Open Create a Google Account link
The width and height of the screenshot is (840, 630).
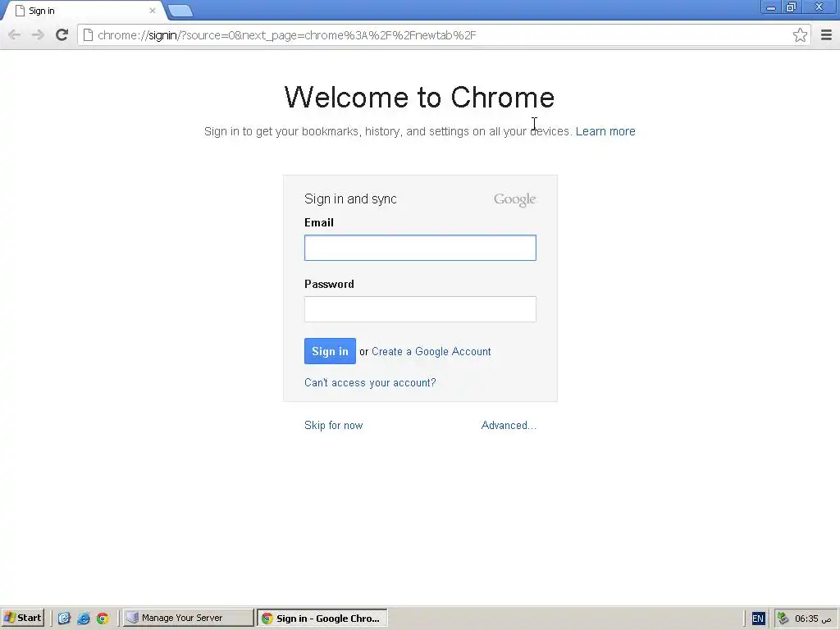431,351
